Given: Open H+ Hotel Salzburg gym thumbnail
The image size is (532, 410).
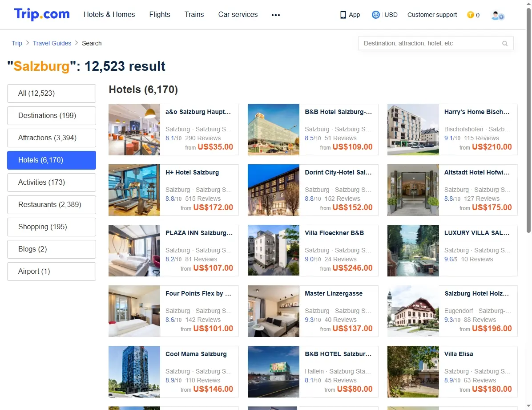Looking at the screenshot, I should click(x=134, y=190).
